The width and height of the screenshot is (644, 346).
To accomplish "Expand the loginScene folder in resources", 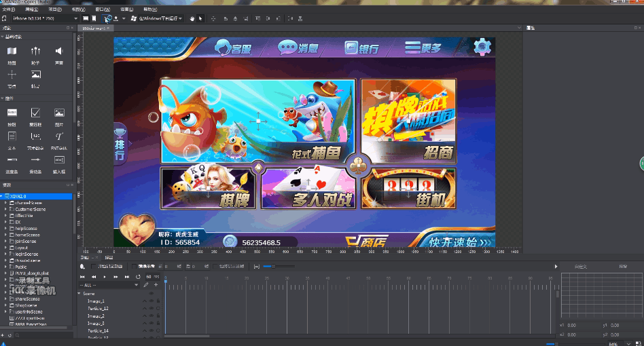I will tap(5, 254).
